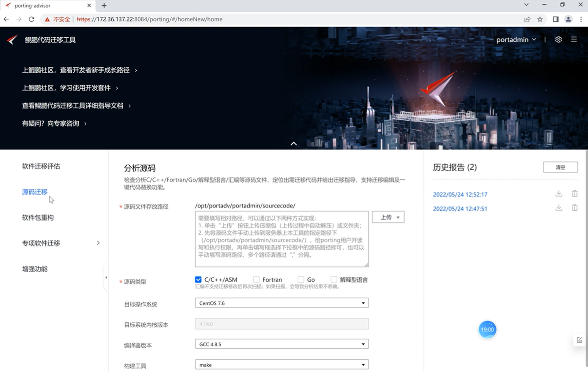Open the browser profile avatar
Viewport: 588px width, 371px height.
(569, 19)
